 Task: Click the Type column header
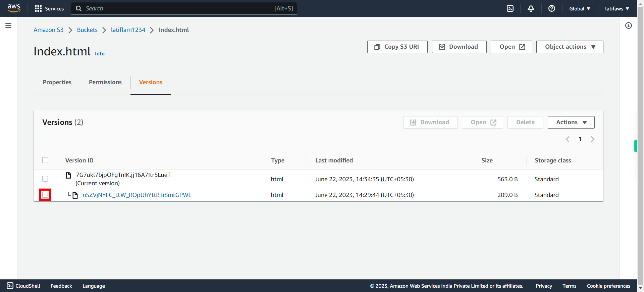click(x=278, y=160)
